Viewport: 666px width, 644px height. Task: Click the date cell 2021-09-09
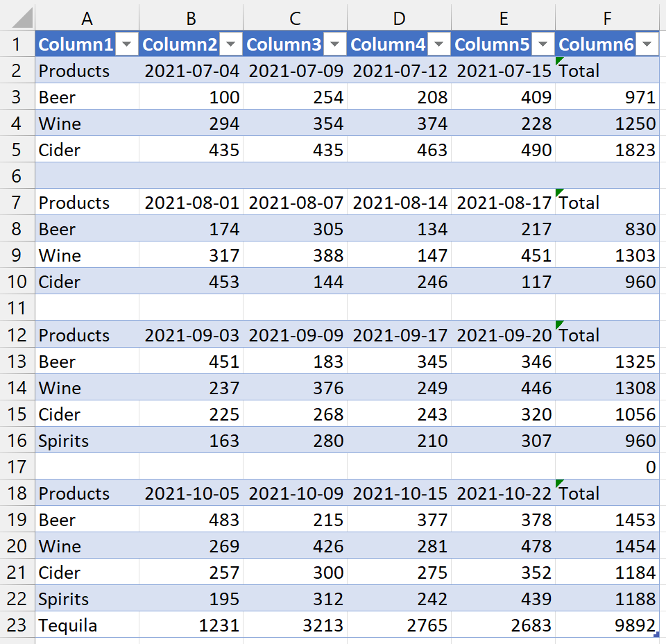296,334
